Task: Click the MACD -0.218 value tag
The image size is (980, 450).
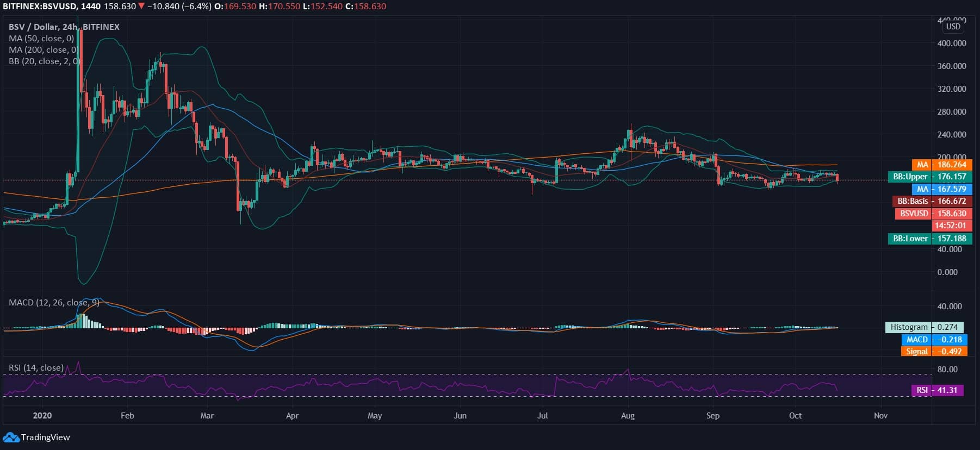Action: coord(934,340)
